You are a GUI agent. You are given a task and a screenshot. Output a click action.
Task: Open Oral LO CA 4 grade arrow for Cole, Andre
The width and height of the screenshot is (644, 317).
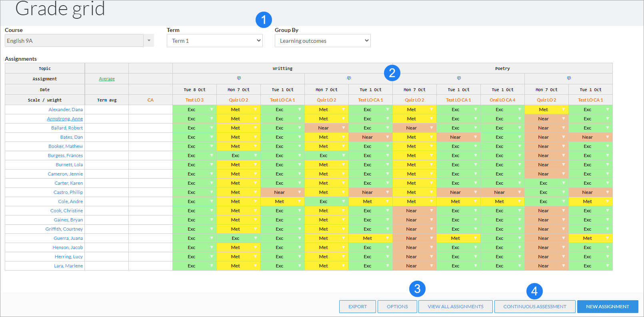(x=520, y=201)
